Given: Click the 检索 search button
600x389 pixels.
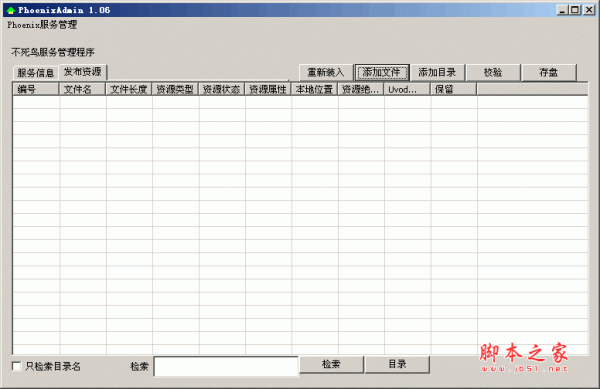Looking at the screenshot, I should tap(331, 365).
